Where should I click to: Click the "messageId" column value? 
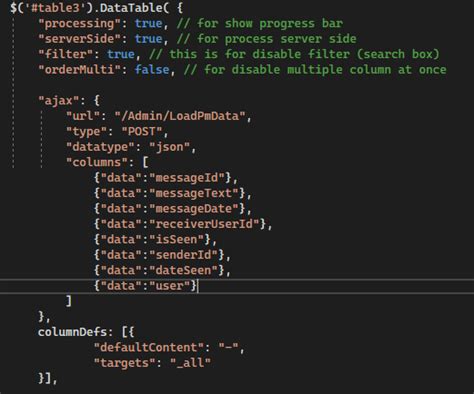pos(187,178)
